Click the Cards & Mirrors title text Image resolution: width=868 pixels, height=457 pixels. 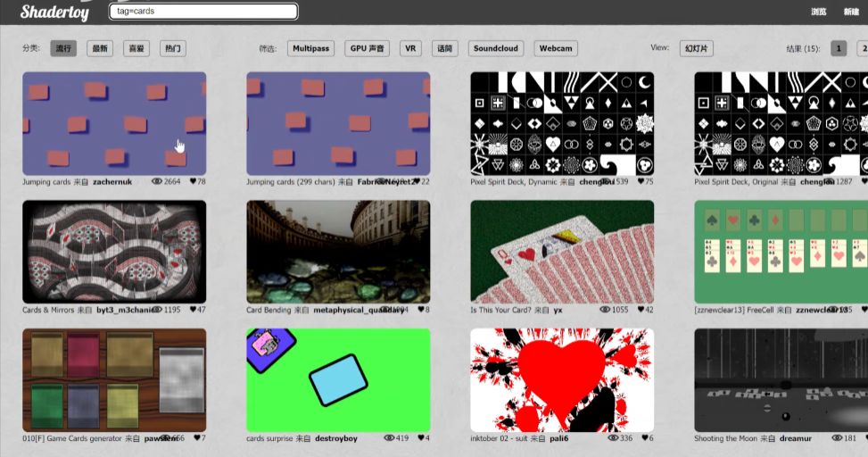pos(48,311)
